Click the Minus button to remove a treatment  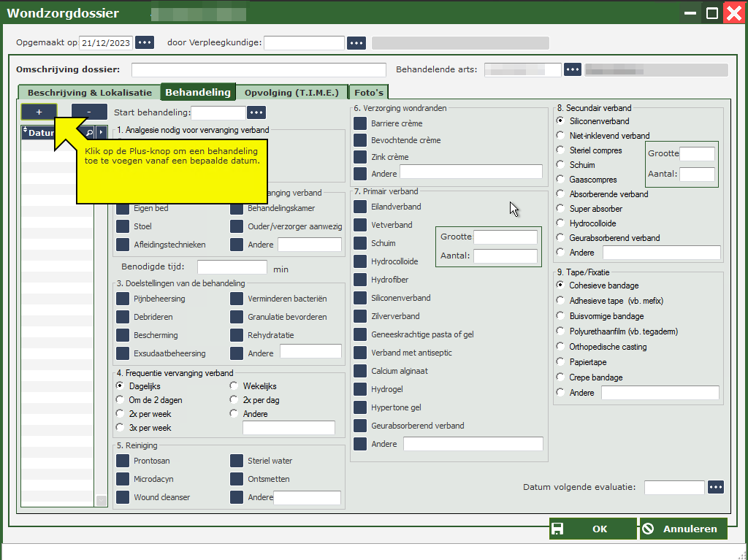coord(89,112)
